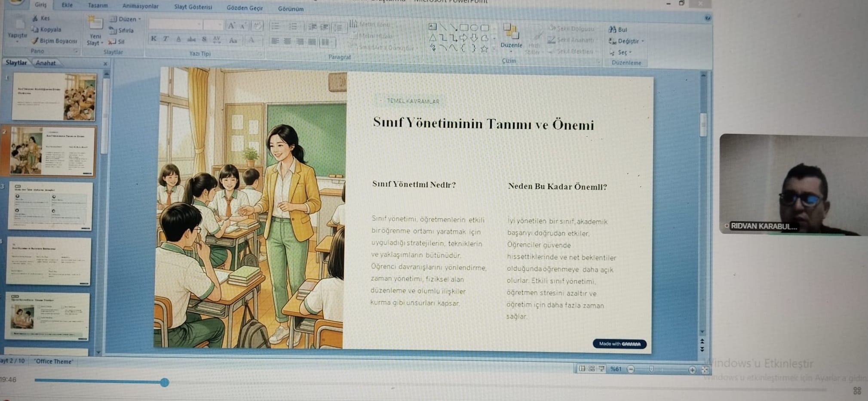Screen dimensions: 868x401
Task: Click the Biçim Boyacısı format painter
Action: pyautogui.click(x=54, y=41)
